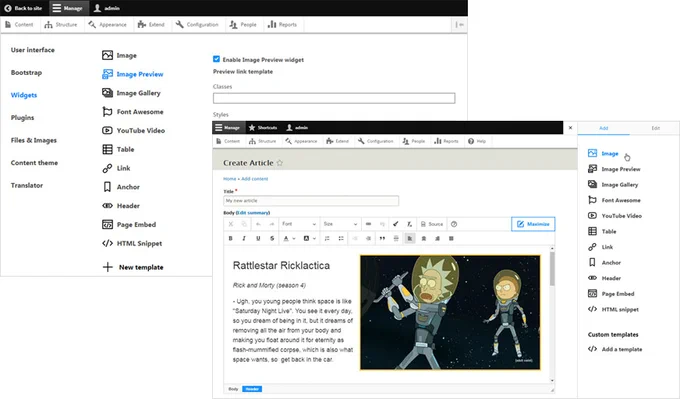This screenshot has width=680, height=399.
Task: Insert Header from Add panel
Action: pos(604,278)
